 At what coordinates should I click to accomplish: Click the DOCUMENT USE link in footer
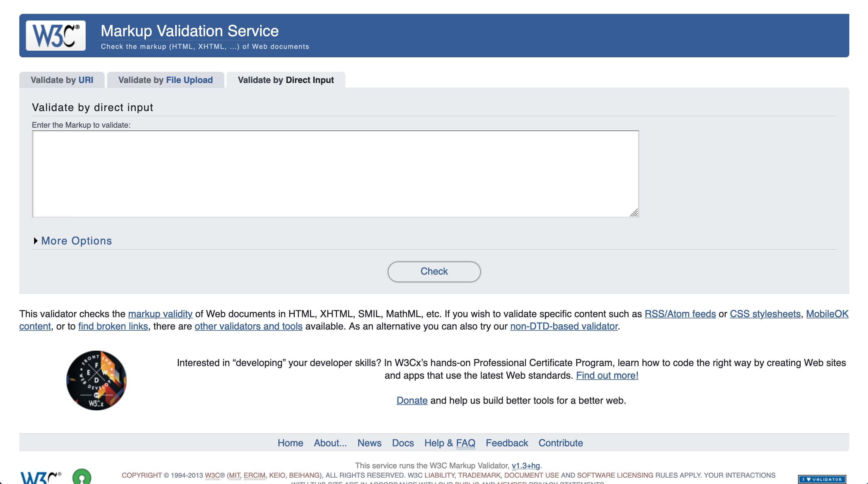(531, 475)
